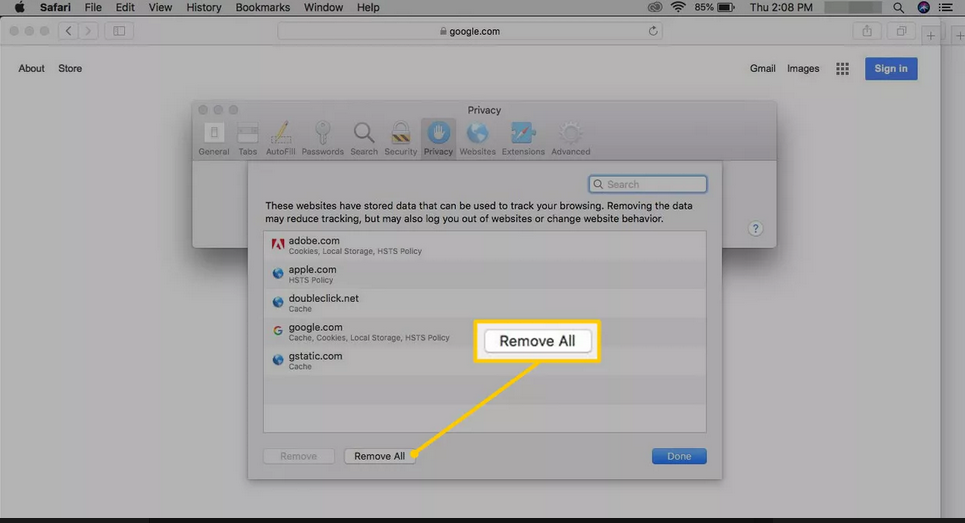Select the Privacy preferences pane
This screenshot has height=523, width=965.
(438, 139)
